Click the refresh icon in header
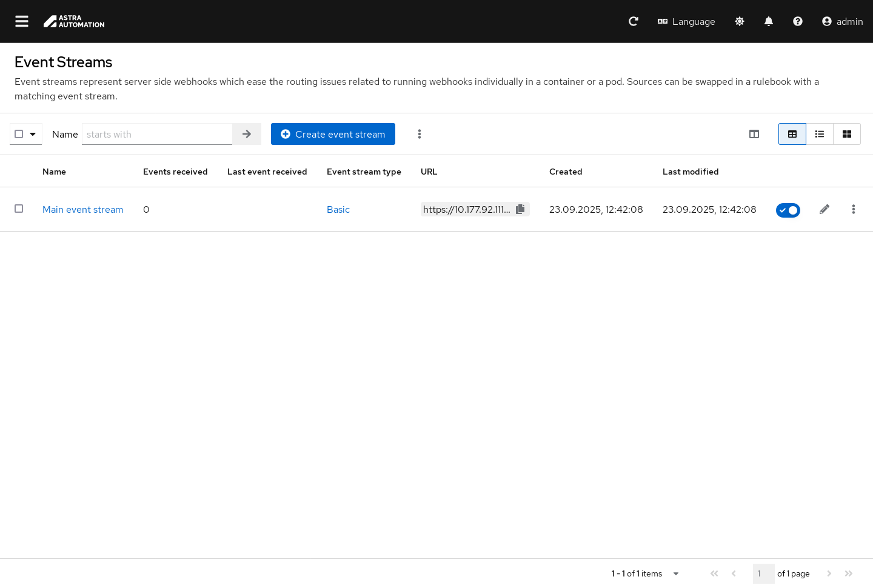Image resolution: width=873 pixels, height=588 pixels. click(634, 21)
